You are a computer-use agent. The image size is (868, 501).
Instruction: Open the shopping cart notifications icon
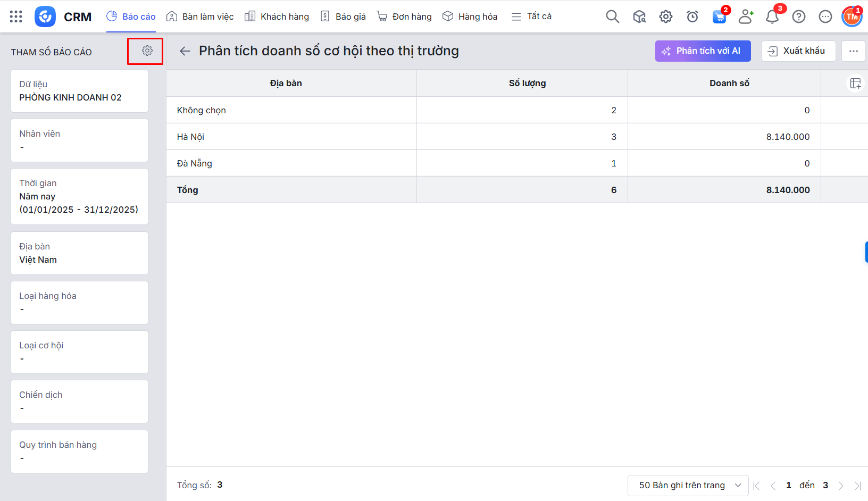tap(719, 16)
